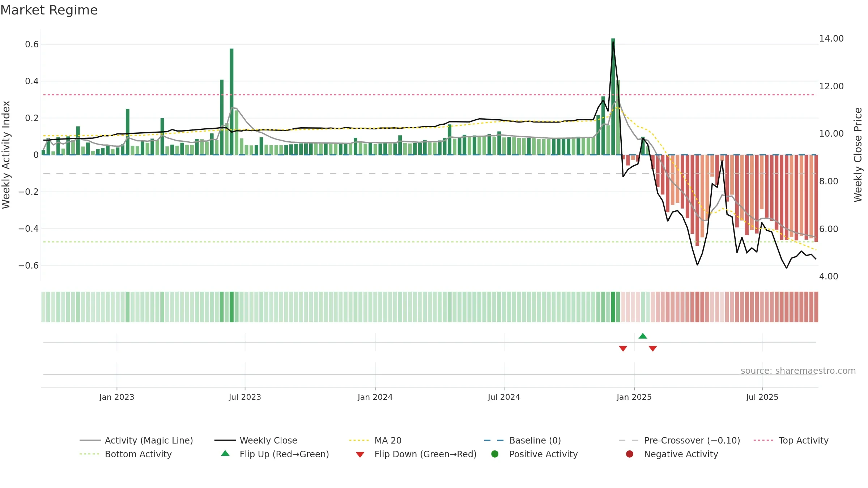Click the Weekly Close Price axis title
Image resolution: width=868 pixels, height=488 pixels.
click(858, 155)
